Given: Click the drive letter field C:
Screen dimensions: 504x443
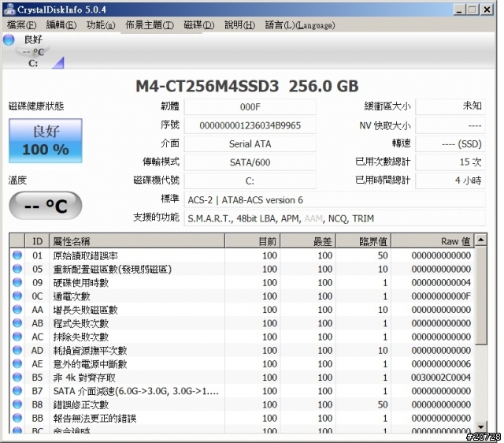Looking at the screenshot, I should point(250,181).
